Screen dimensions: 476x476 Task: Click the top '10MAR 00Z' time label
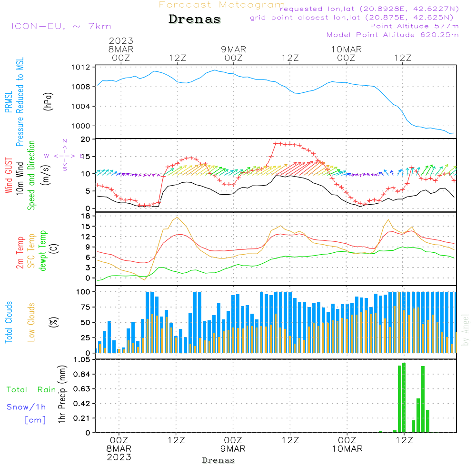tap(347, 53)
